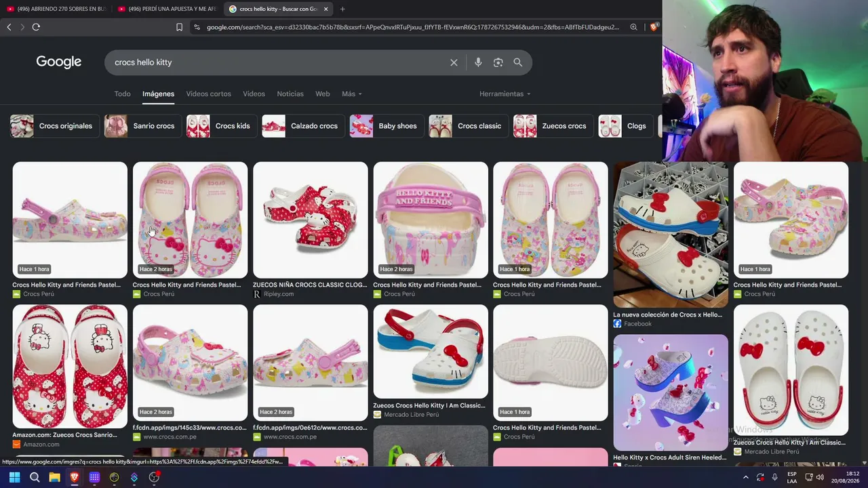This screenshot has height=488, width=868.
Task: Go to the Google homepage logo
Action: click(x=59, y=62)
